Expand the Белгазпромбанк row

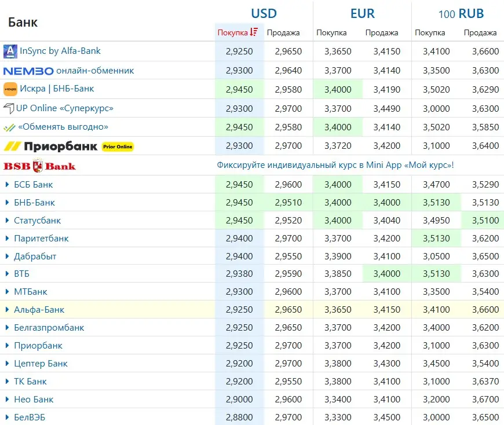[x=7, y=328]
